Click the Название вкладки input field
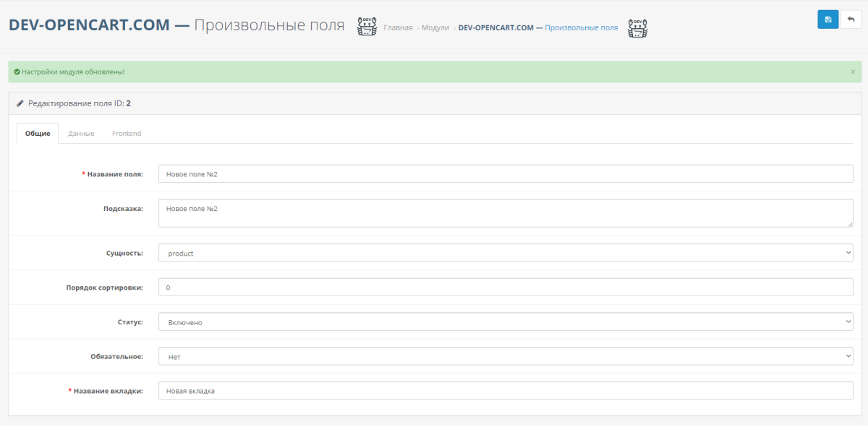Viewport: 868px width, 427px height. click(x=506, y=391)
